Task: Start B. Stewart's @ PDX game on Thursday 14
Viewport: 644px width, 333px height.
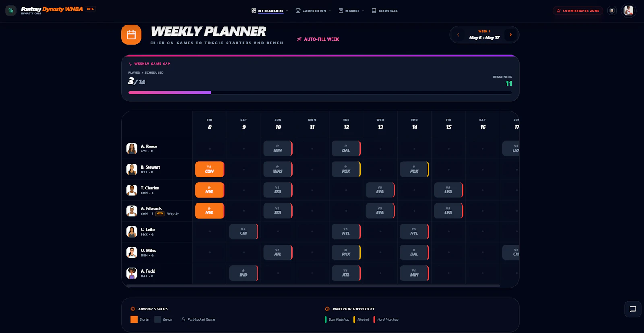Action: (414, 169)
